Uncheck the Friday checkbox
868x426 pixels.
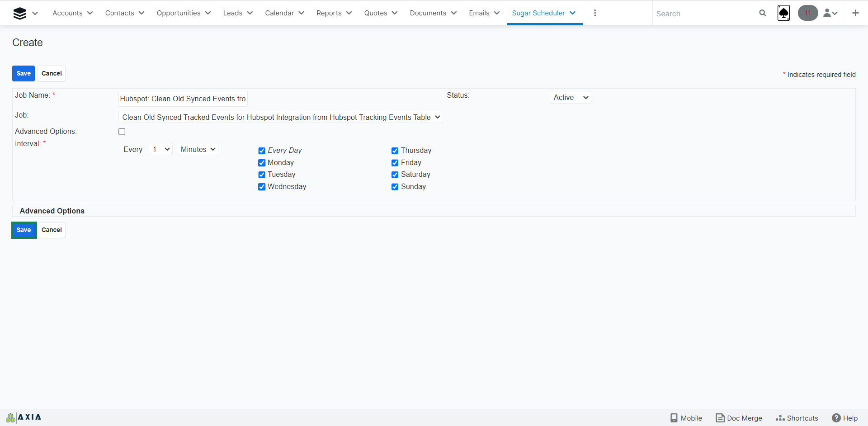click(x=395, y=163)
